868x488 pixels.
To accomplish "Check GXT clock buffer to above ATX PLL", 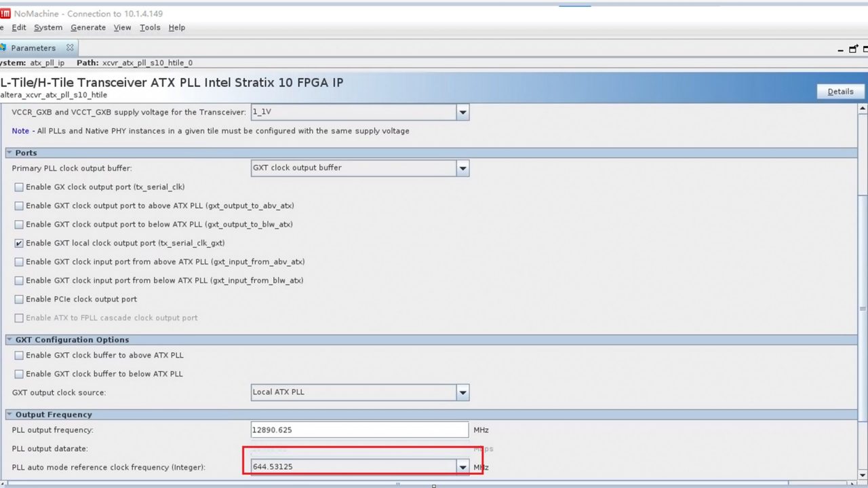I will pos(19,356).
